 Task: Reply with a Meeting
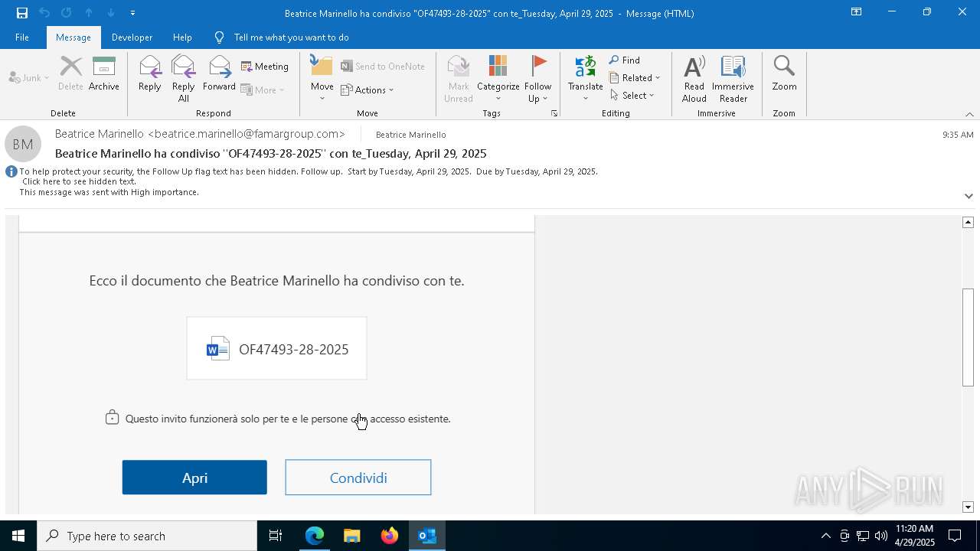(x=265, y=67)
